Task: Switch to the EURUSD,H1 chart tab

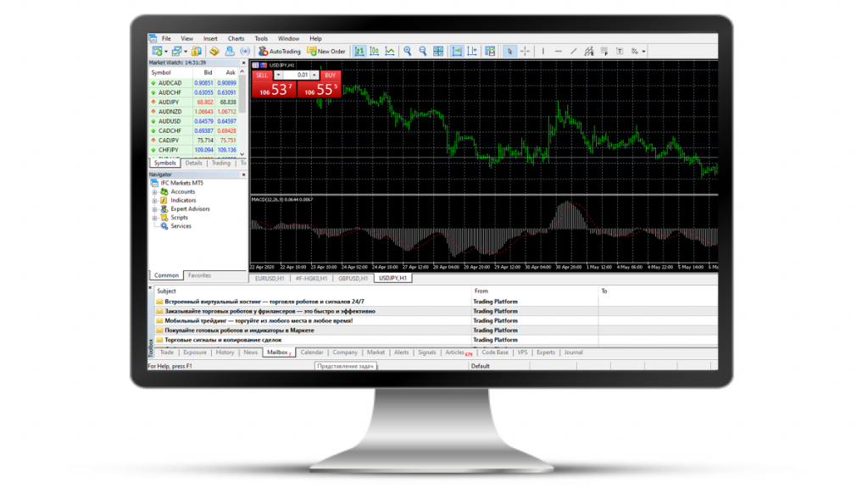Action: pyautogui.click(x=269, y=278)
